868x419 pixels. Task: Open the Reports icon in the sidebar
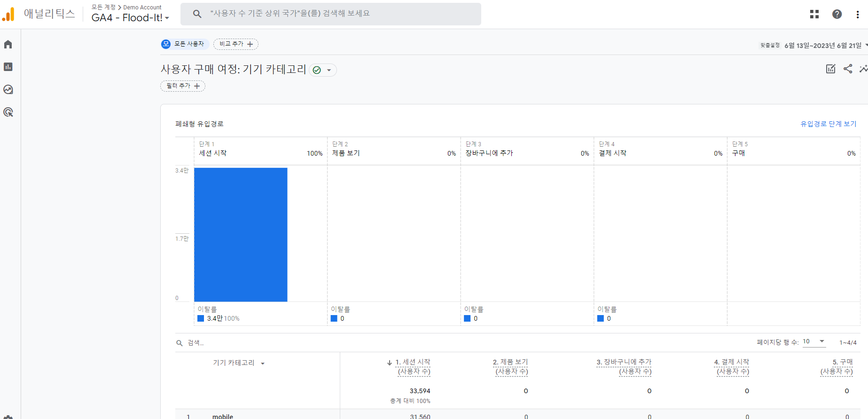(8, 67)
